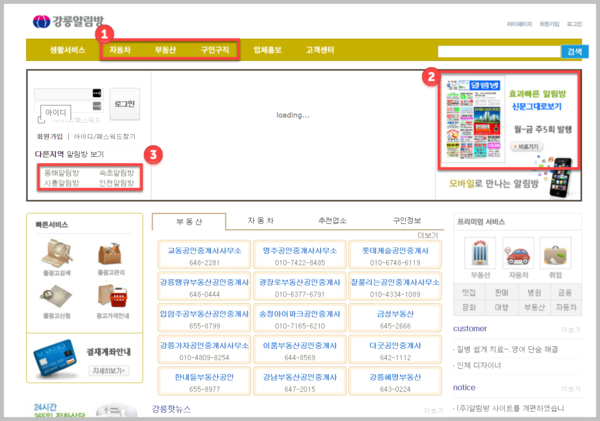Click 더보기 next to customer heading
Viewport: 600px width, 421px height.
tap(571, 330)
